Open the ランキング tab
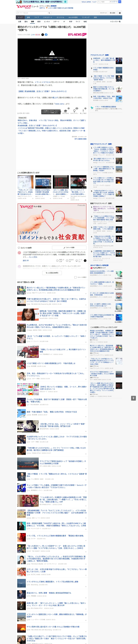Viewport: 138px width, 644px height. [86, 17]
